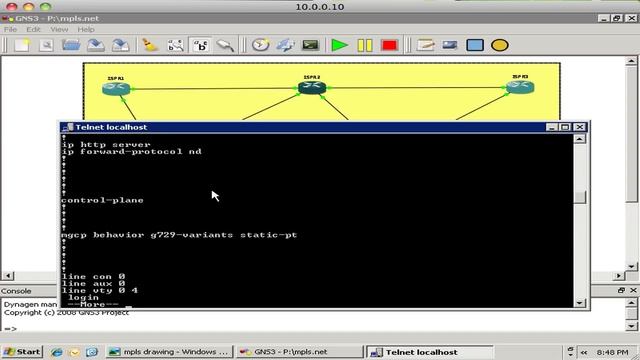Screen dimensions: 640x360
Task: Expand hidden system tray icons chevron
Action: point(584,352)
